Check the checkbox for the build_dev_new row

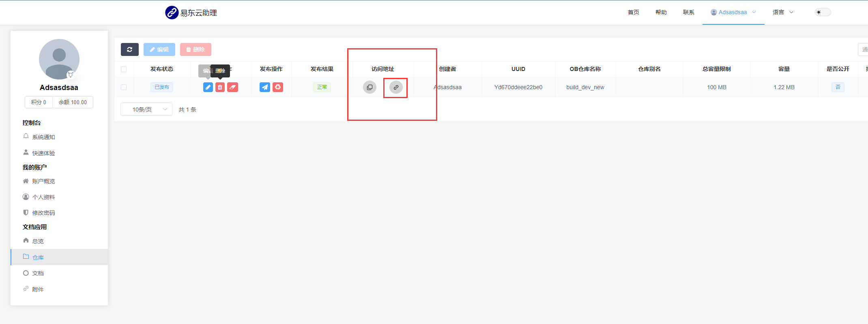pyautogui.click(x=124, y=87)
